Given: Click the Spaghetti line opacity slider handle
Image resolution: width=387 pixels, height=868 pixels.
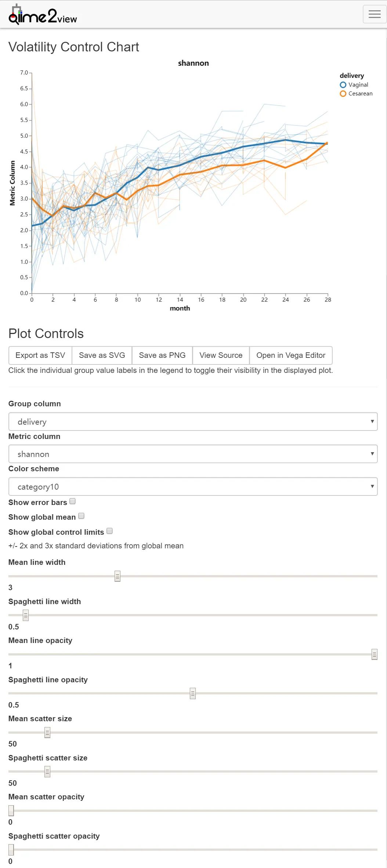Looking at the screenshot, I should point(193,694).
